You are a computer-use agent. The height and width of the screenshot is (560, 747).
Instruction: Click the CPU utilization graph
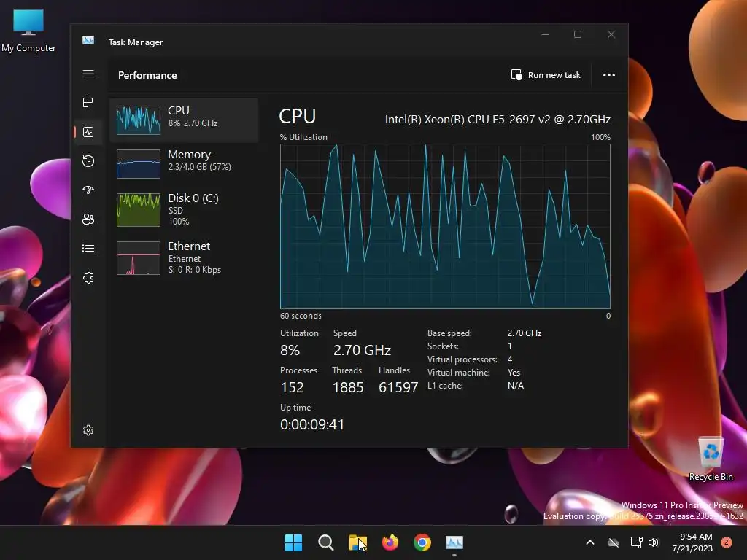tap(445, 226)
